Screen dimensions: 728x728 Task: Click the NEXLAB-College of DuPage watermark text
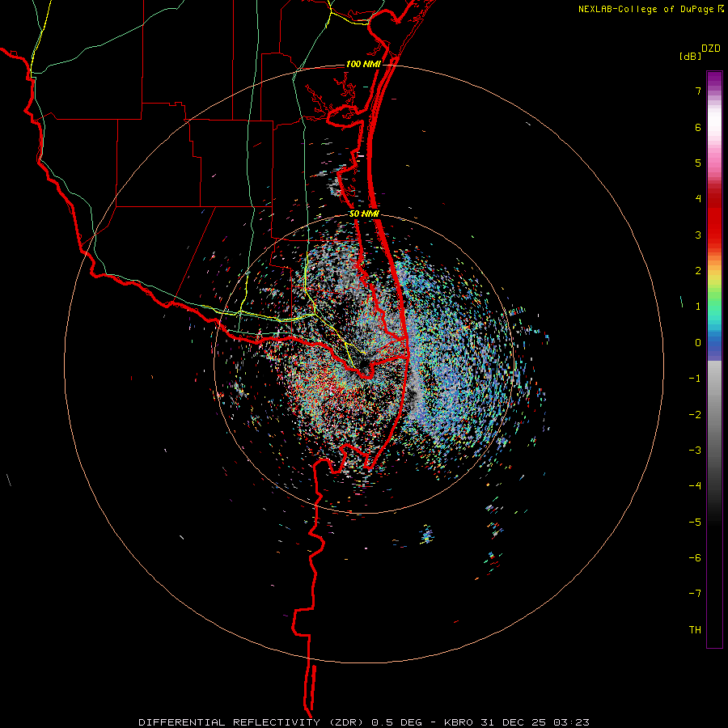pyautogui.click(x=645, y=9)
